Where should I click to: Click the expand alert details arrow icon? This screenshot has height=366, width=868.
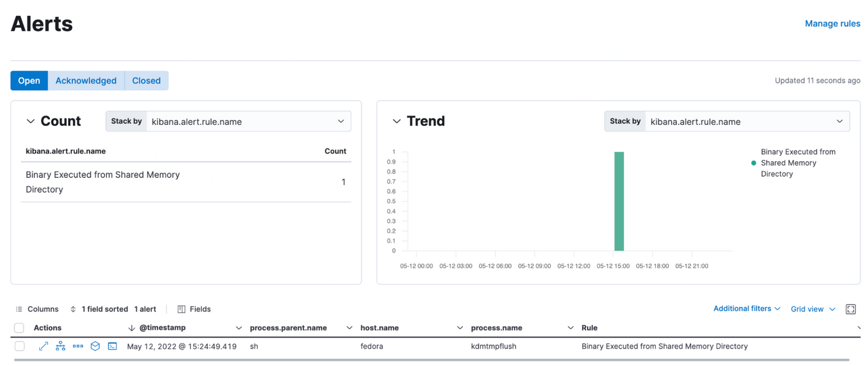click(43, 346)
